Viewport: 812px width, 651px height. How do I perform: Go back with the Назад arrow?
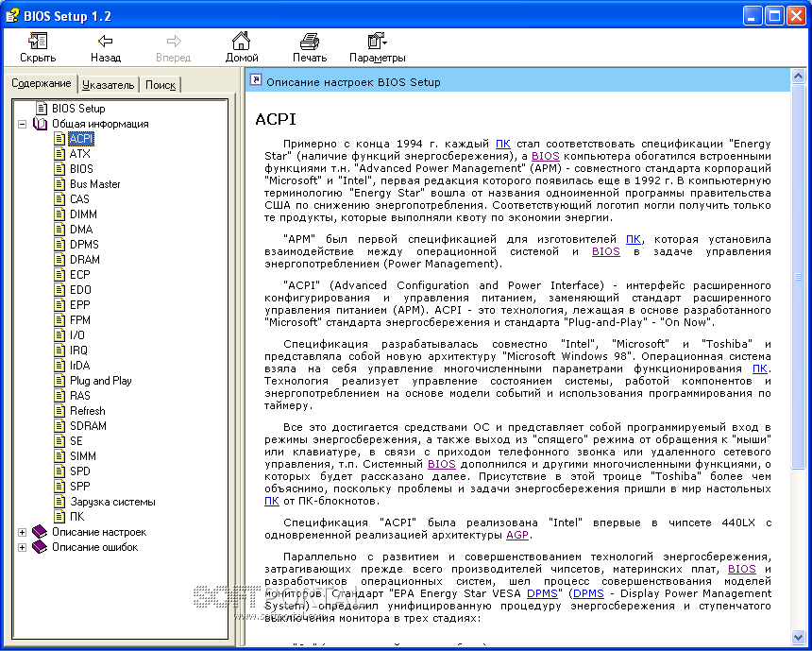coord(105,41)
